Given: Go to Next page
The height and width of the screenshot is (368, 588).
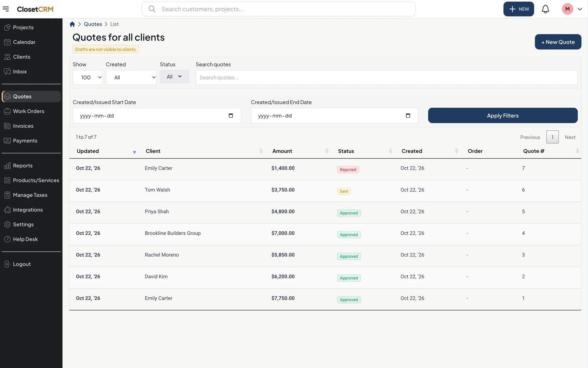Looking at the screenshot, I should 570,137.
